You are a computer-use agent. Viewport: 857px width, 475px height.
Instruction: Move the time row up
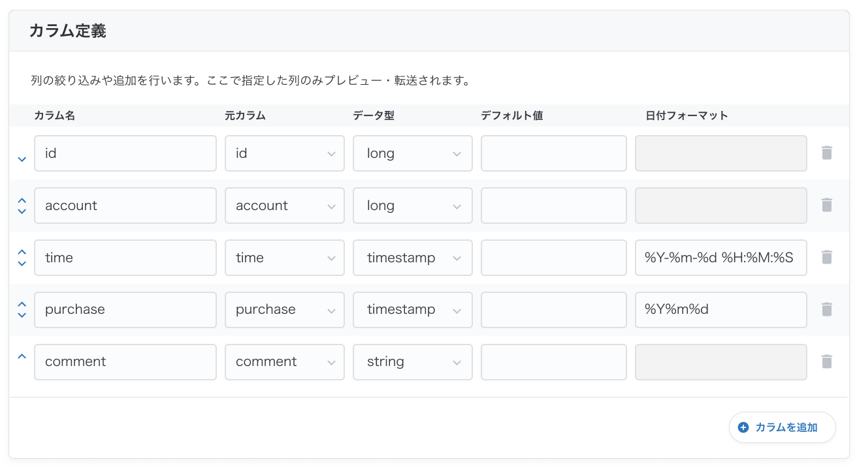[x=22, y=253]
